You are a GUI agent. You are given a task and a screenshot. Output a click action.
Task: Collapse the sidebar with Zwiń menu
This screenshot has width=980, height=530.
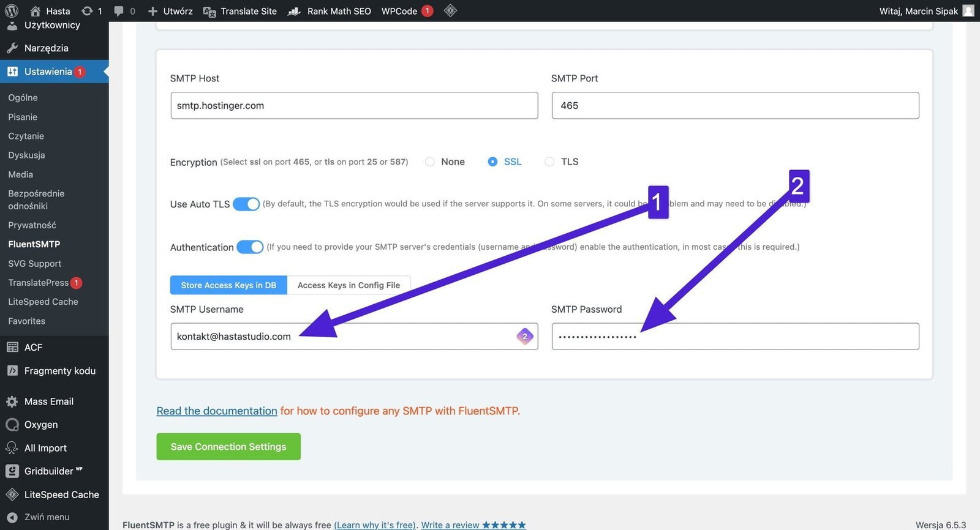point(46,517)
